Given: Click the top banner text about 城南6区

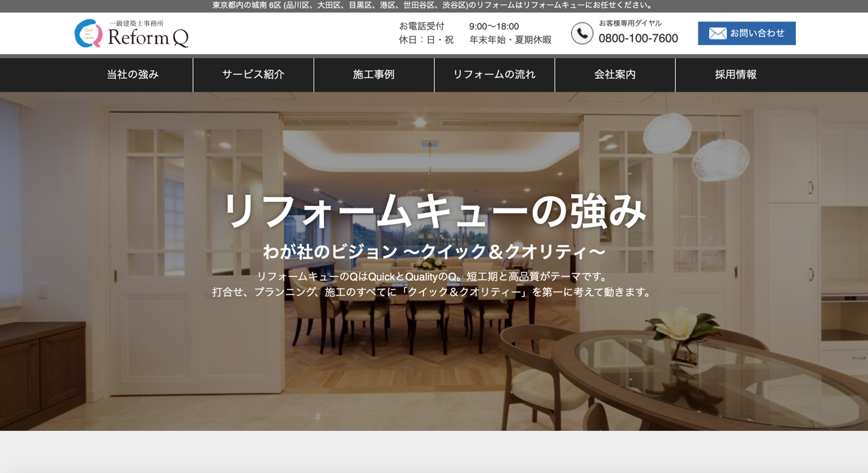Looking at the screenshot, I should (434, 5).
